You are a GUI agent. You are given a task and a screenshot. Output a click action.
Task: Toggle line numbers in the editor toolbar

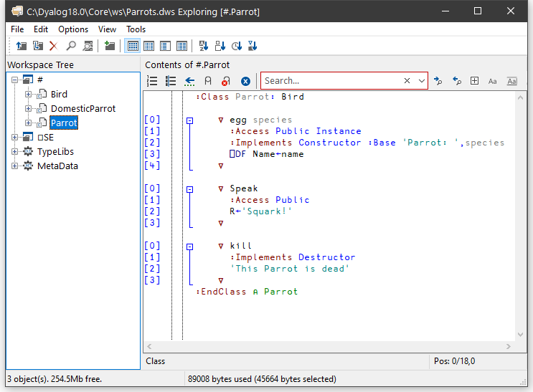pyautogui.click(x=152, y=81)
